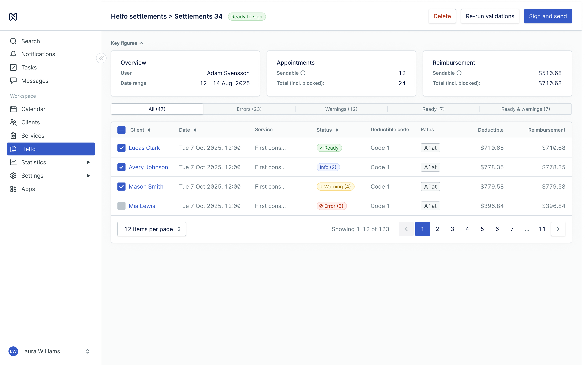The image size is (588, 365).
Task: Open the Apps grid icon
Action: [13, 189]
